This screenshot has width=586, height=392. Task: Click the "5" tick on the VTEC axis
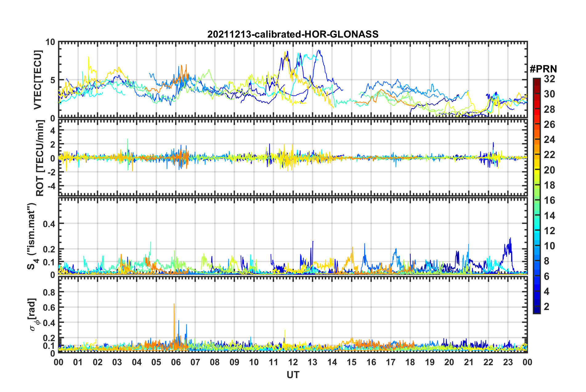[x=52, y=80]
